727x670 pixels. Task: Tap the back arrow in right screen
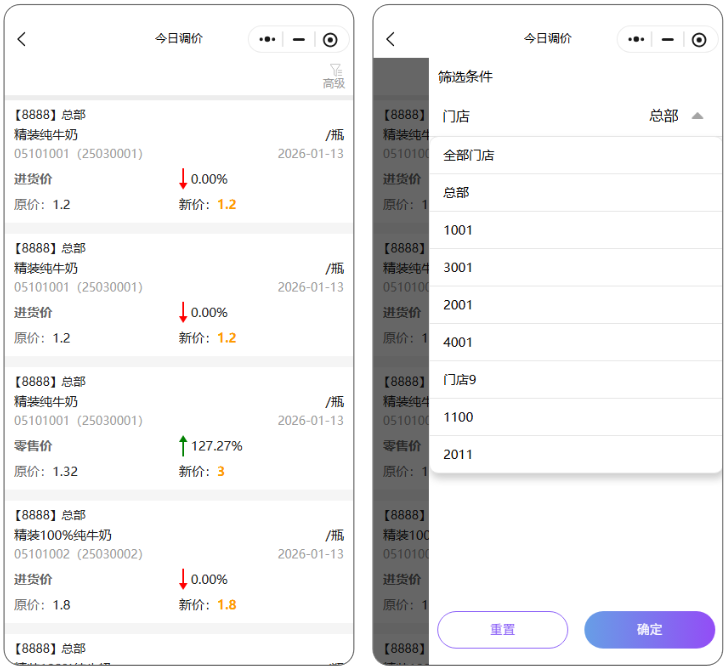tap(391, 39)
